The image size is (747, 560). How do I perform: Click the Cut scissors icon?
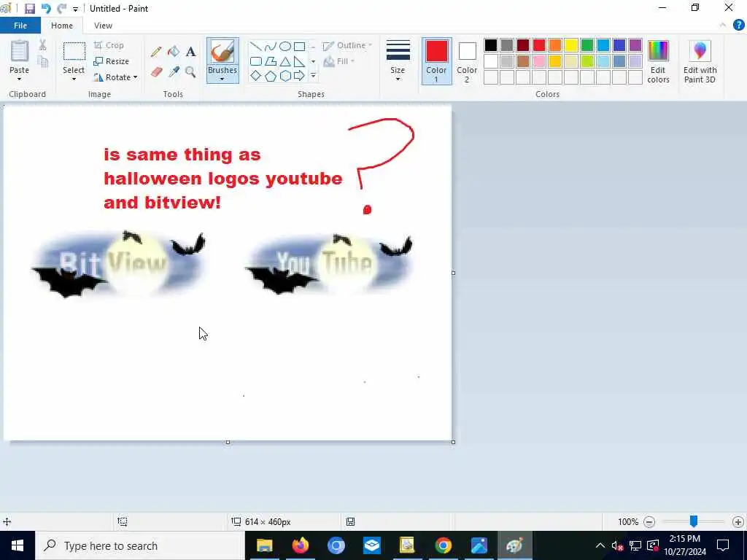(x=42, y=44)
